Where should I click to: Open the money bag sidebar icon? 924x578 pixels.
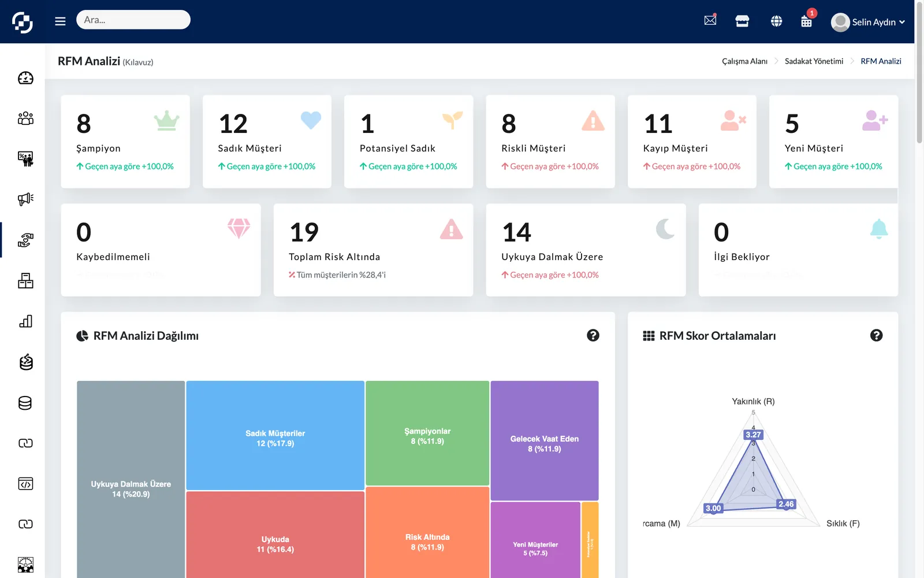(25, 362)
